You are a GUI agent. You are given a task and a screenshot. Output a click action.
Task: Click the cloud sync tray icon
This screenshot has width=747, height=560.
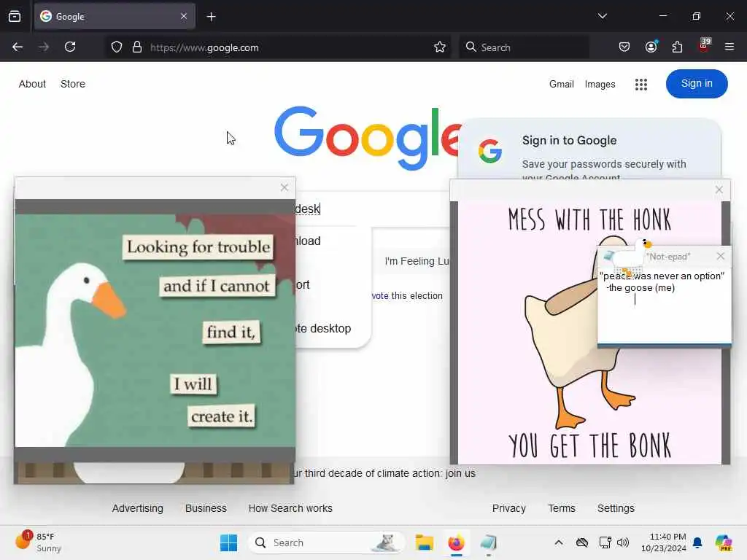[581, 542]
